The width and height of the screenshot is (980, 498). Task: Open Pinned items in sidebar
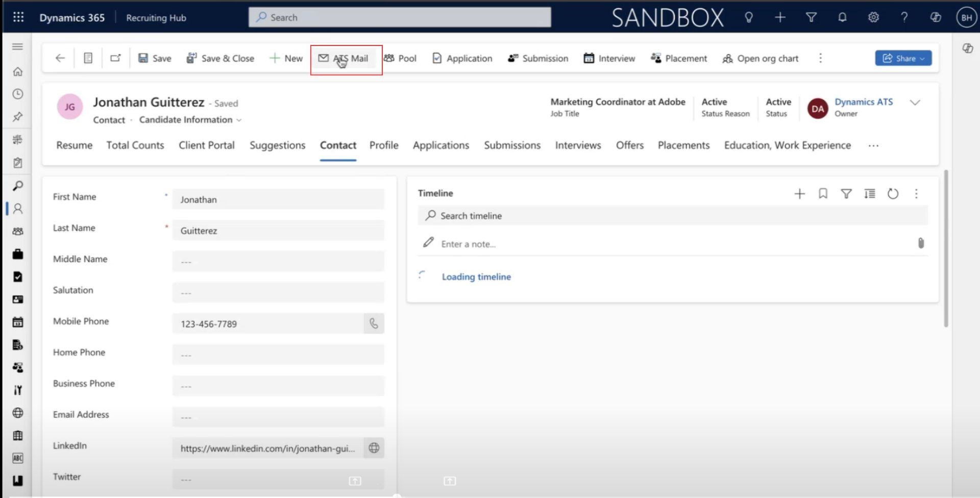[17, 117]
